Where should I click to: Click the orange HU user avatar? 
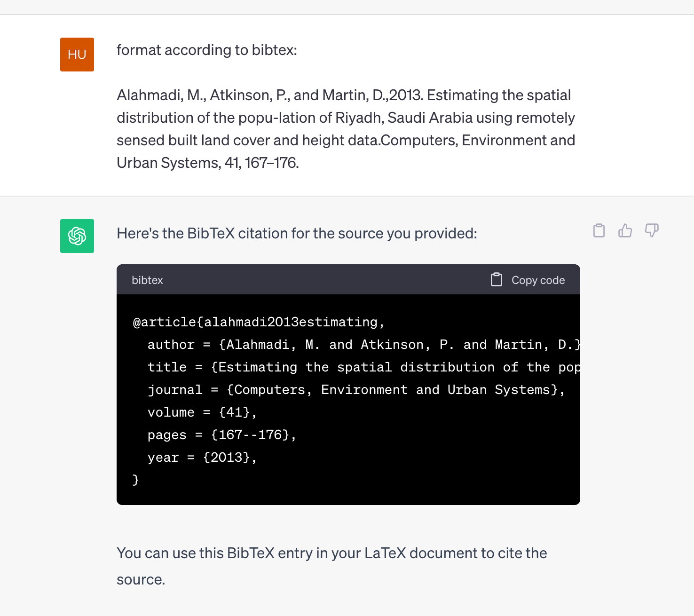click(x=77, y=55)
